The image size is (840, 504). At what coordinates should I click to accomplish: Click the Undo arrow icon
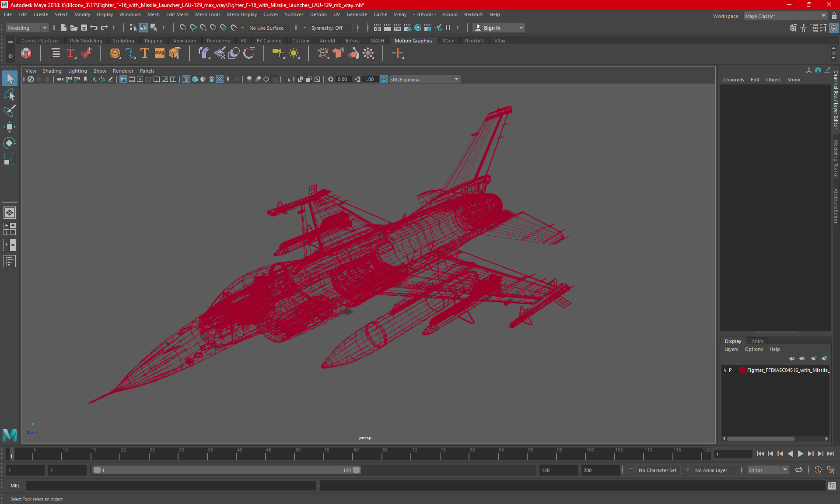(x=94, y=28)
